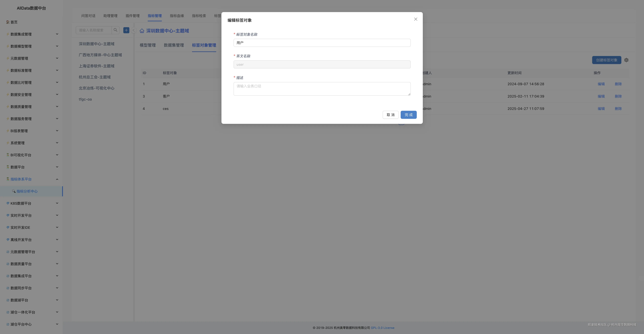Screen dimensions: 644x334
Task: Click the blue plus add-domain icon
Action: [126, 30]
